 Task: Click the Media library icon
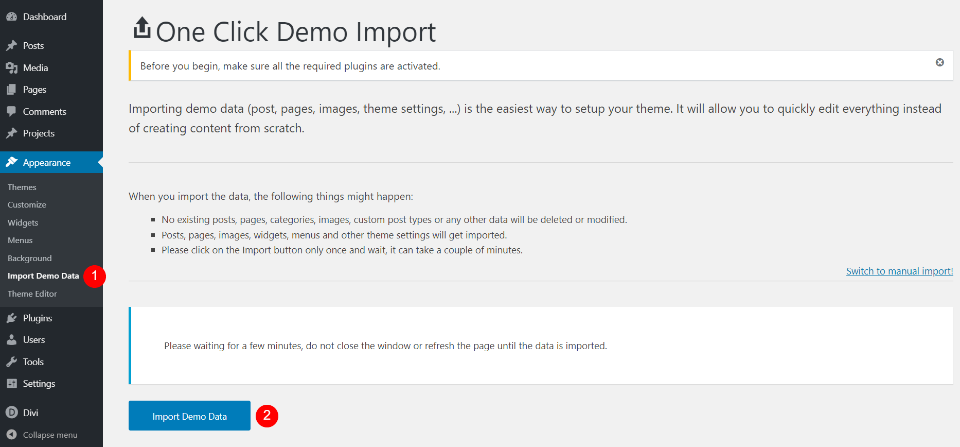pyautogui.click(x=11, y=68)
